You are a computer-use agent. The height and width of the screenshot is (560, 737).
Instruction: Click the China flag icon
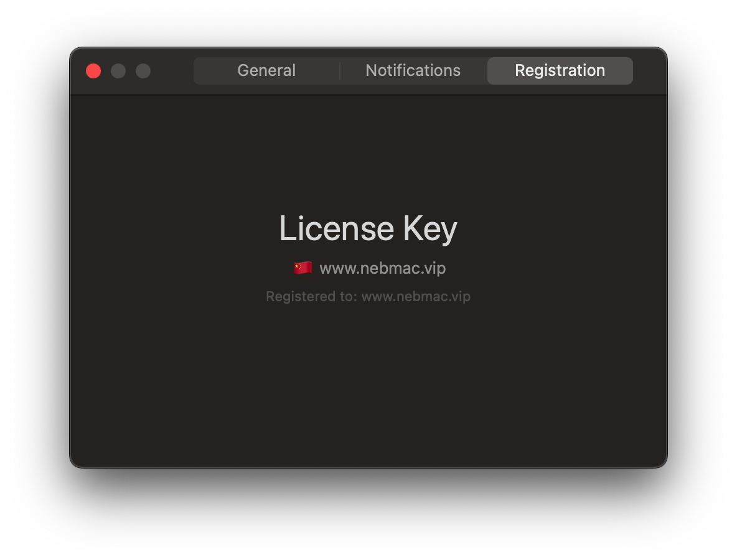coord(303,268)
